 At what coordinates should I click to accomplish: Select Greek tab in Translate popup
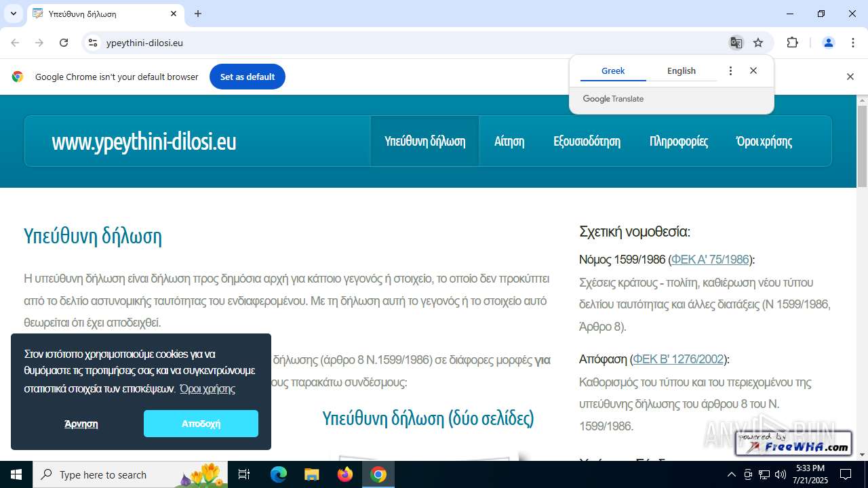click(613, 70)
